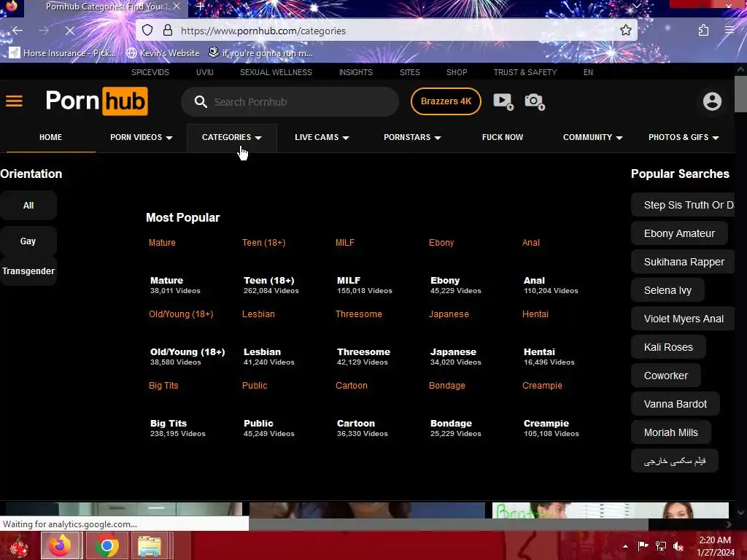The width and height of the screenshot is (747, 560).
Task: Click the site logo
Action: (97, 101)
